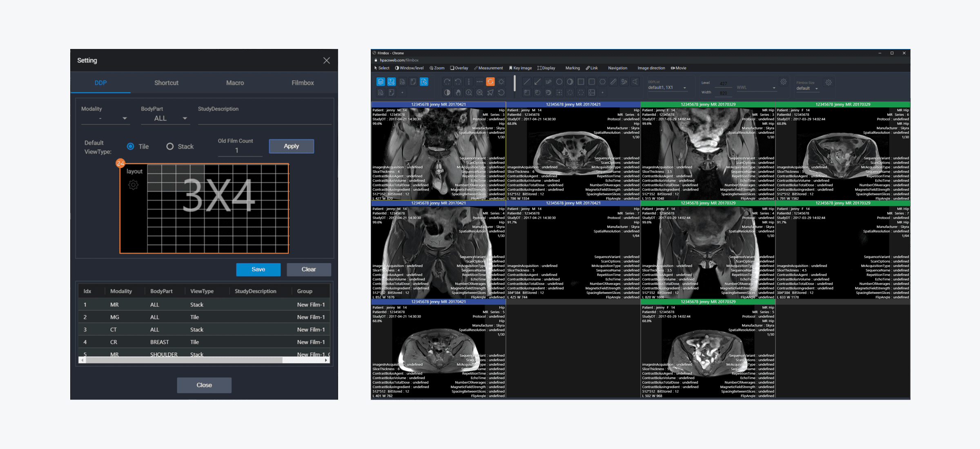Select the line measurement tool
The image size is (980, 449).
point(527,82)
